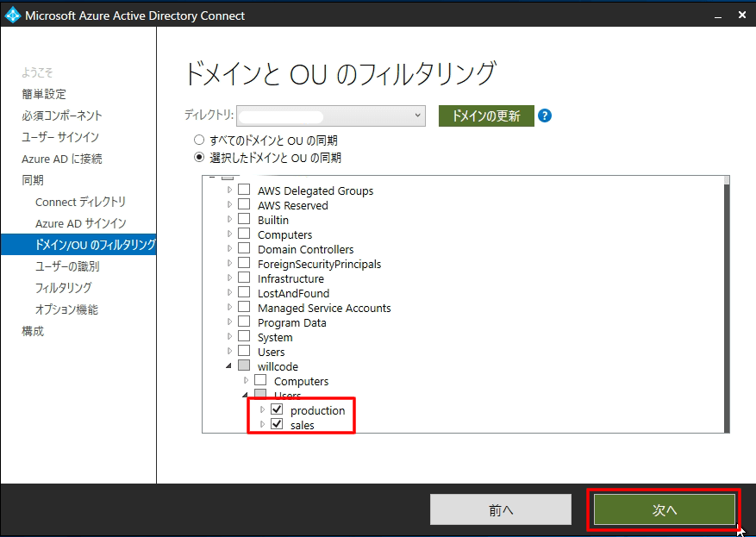This screenshot has width=756, height=537.
Task: Open 構成 sidebar step
Action: [33, 331]
